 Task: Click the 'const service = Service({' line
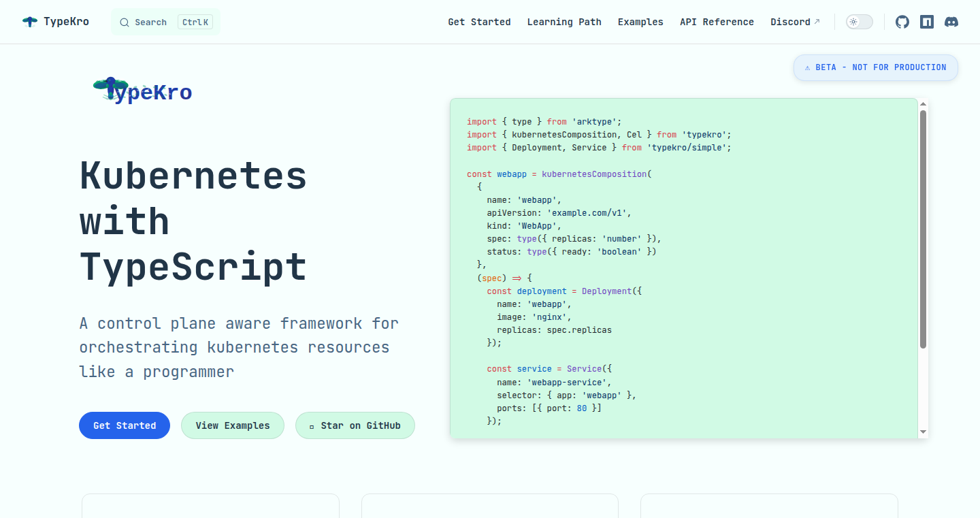coord(549,369)
